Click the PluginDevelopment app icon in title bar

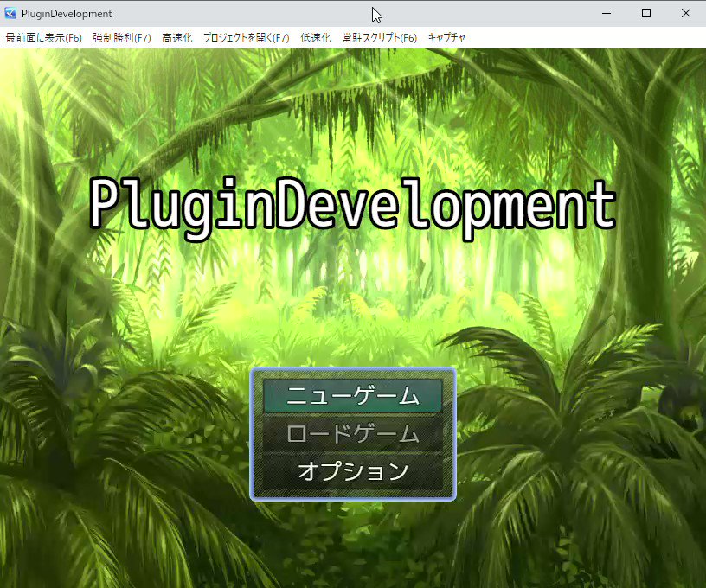tap(10, 14)
